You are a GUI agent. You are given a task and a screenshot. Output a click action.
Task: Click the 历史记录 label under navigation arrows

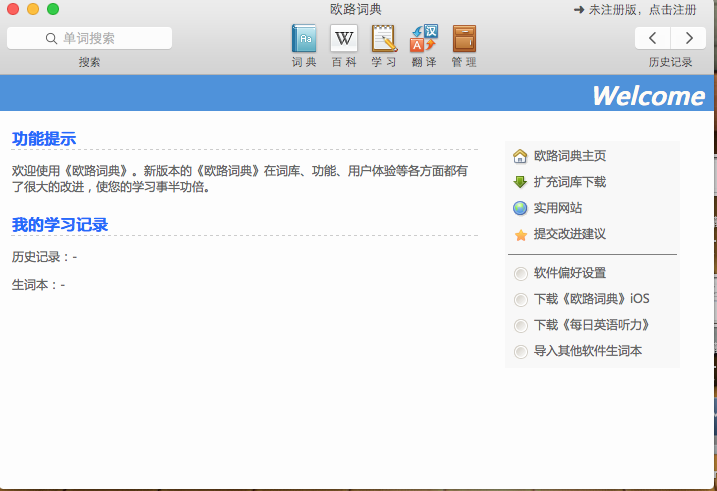[670, 62]
